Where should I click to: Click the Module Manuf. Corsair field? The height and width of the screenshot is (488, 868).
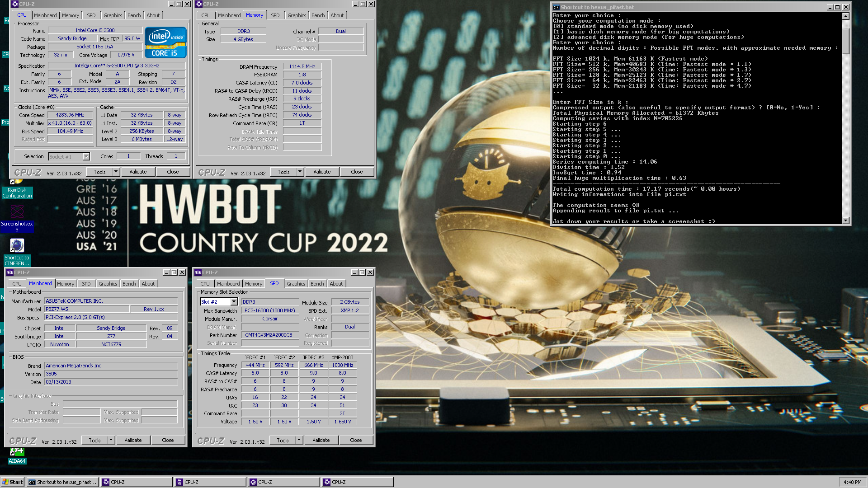coord(270,319)
